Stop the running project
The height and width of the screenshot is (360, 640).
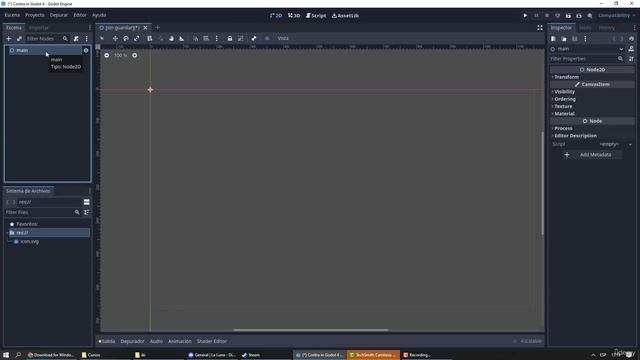(x=547, y=16)
